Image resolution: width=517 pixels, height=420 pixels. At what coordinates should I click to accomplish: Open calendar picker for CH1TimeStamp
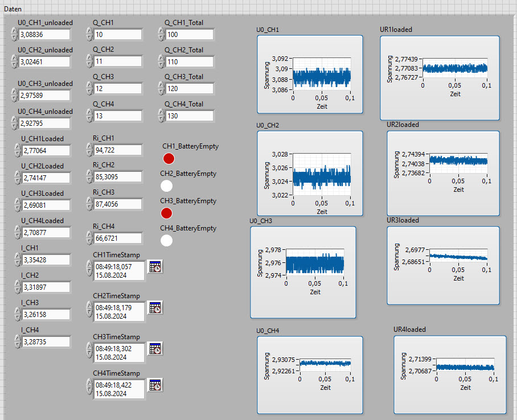[x=155, y=267]
